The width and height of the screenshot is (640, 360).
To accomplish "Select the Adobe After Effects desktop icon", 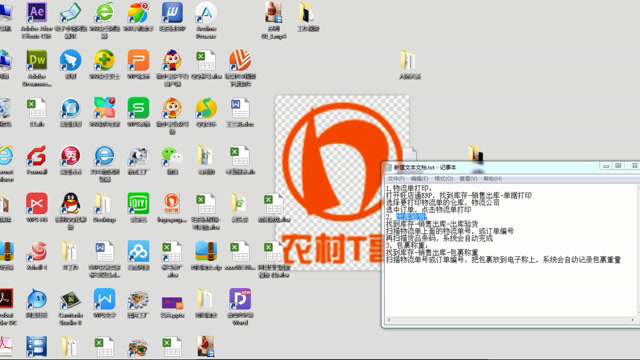I will pyautogui.click(x=37, y=19).
